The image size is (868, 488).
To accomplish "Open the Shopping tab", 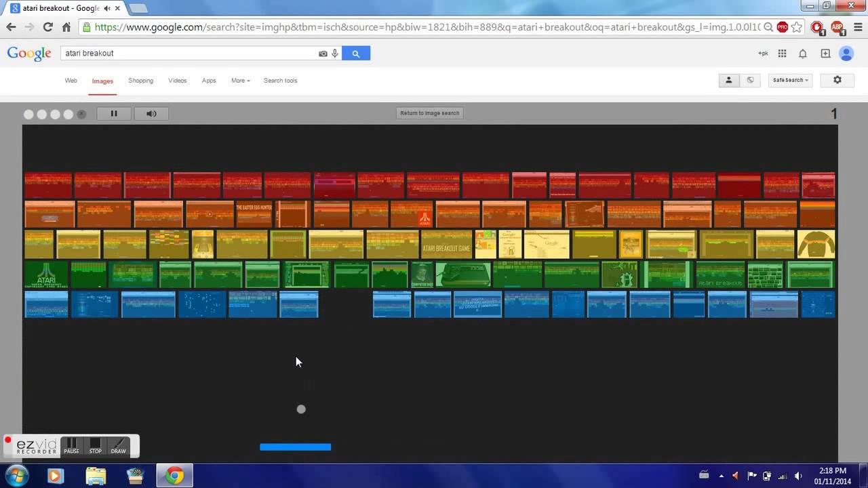I will coord(141,81).
